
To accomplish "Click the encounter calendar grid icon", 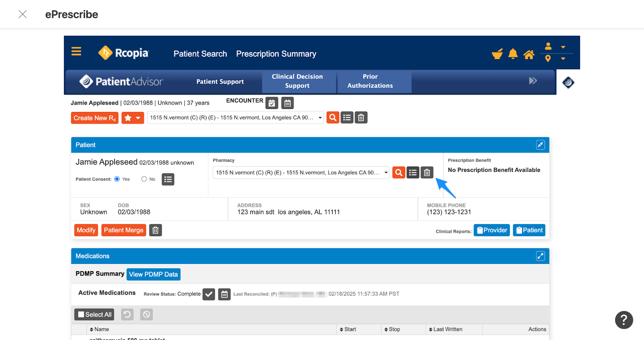I will pos(287,103).
